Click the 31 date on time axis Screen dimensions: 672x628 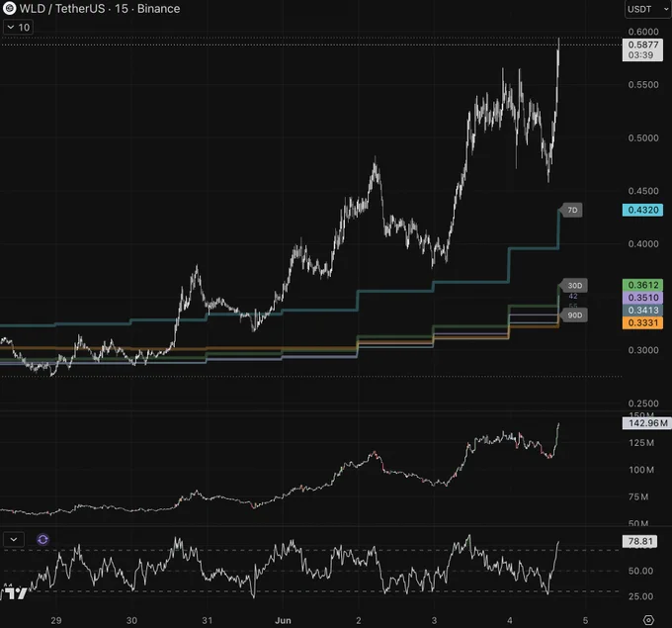tap(208, 620)
